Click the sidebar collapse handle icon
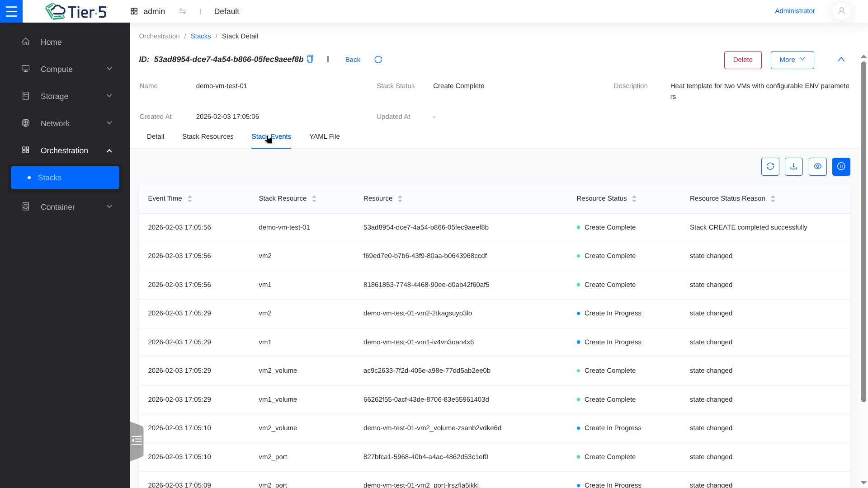The height and width of the screenshot is (488, 868). pos(137,441)
